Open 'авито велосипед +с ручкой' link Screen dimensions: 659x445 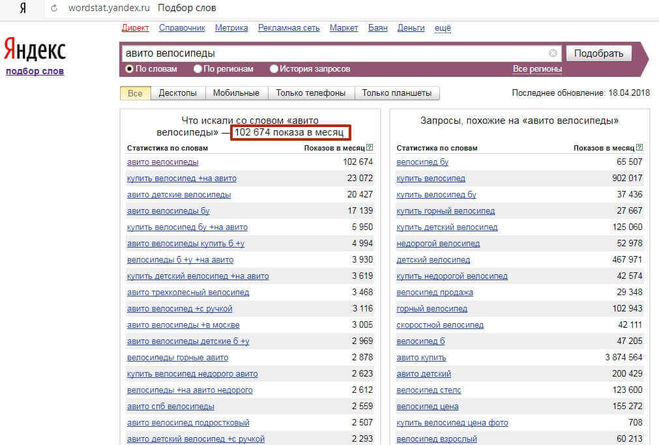(179, 309)
